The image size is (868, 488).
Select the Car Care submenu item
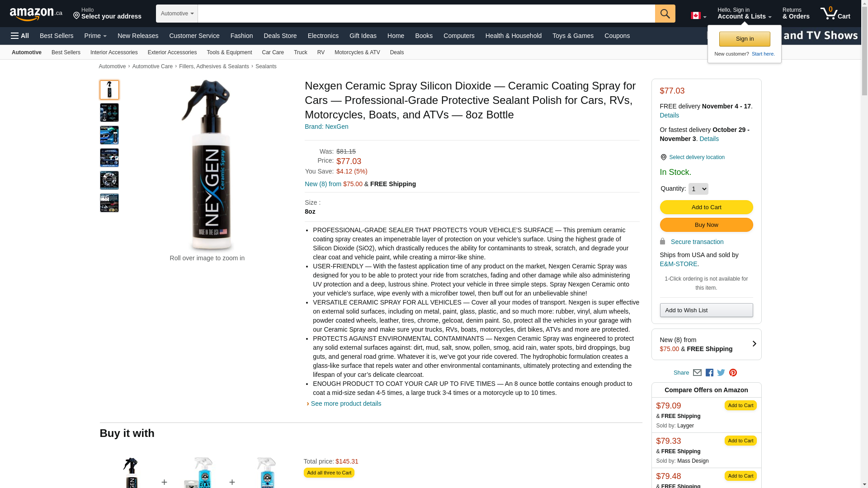273,52
